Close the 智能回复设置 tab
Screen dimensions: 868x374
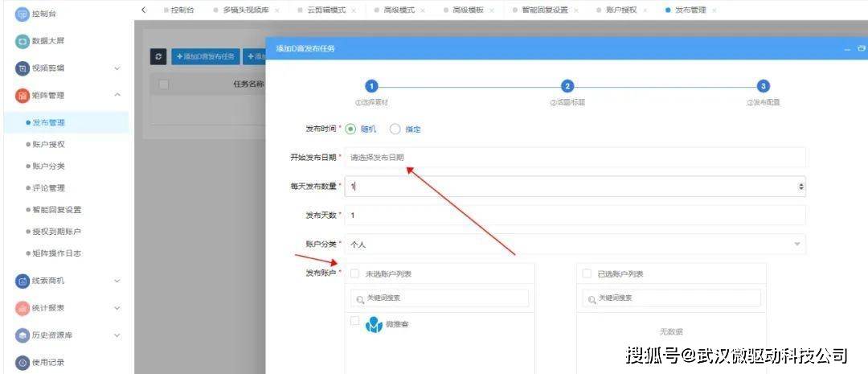click(575, 10)
